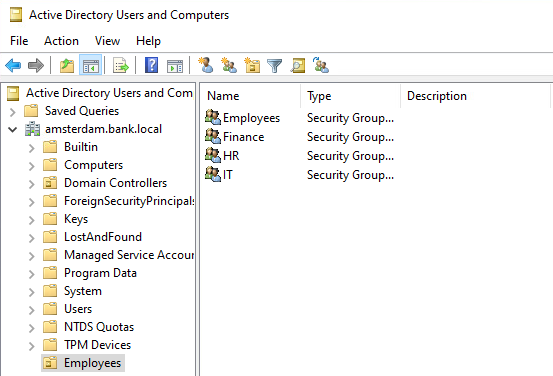
Task: Go up one level in toolbar
Action: 67,66
